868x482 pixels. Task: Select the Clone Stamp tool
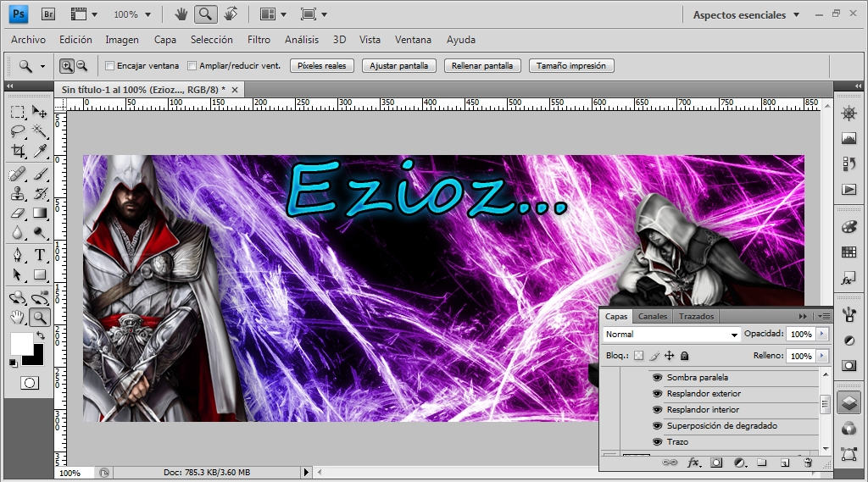click(18, 194)
